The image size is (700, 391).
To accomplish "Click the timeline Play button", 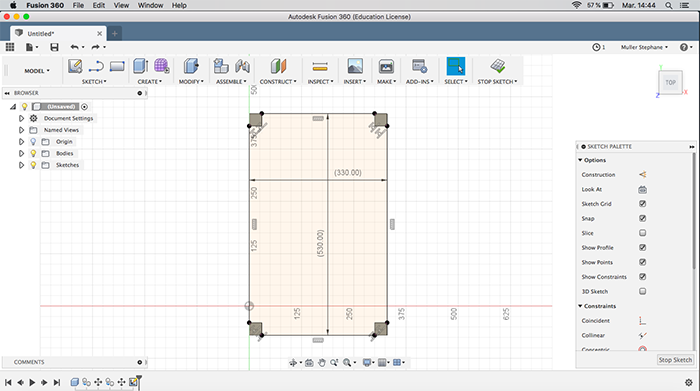I will pos(32,383).
